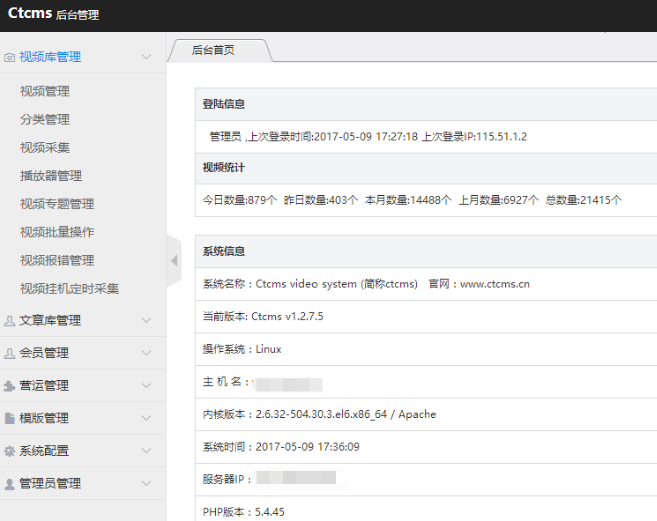Image resolution: width=657 pixels, height=521 pixels.
Task: Expand the 营运管理 chevron
Action: pyautogui.click(x=146, y=386)
